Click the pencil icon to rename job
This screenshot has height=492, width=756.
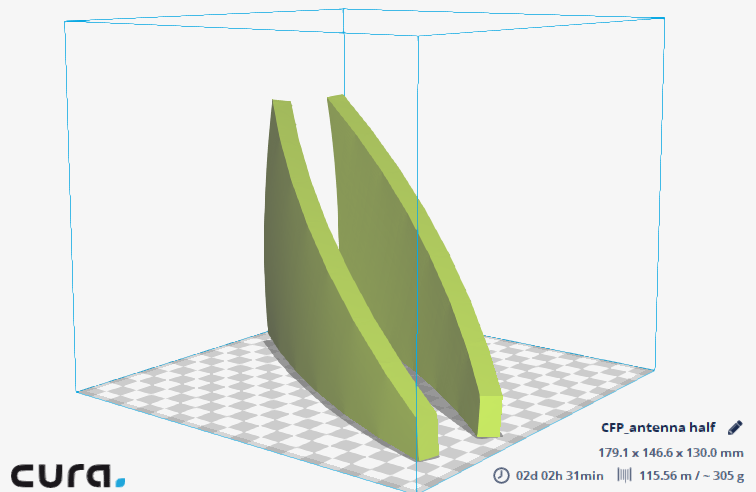pos(735,427)
